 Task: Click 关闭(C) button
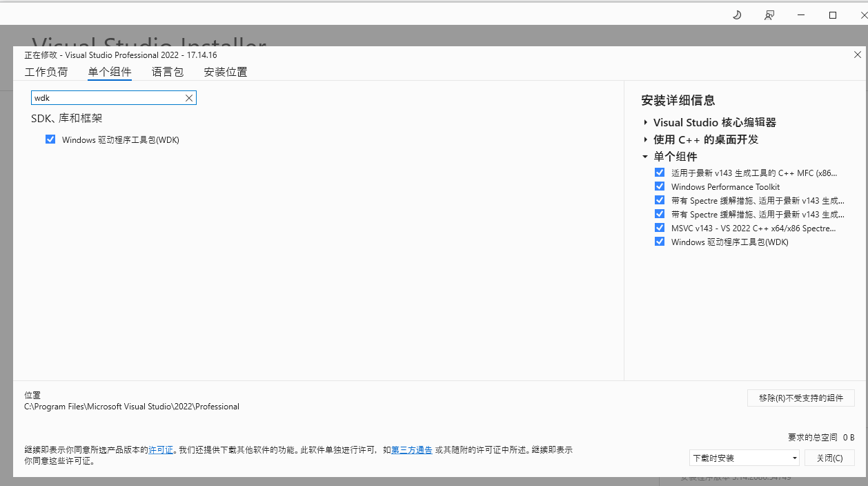click(x=829, y=458)
